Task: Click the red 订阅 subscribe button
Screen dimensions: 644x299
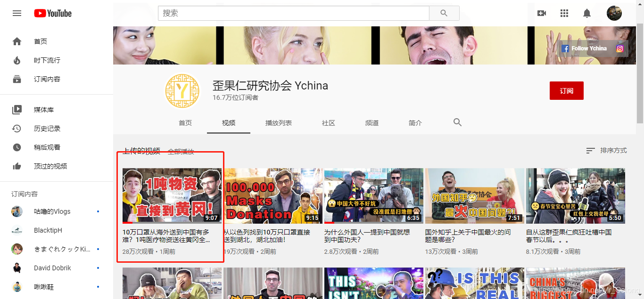Action: (567, 90)
